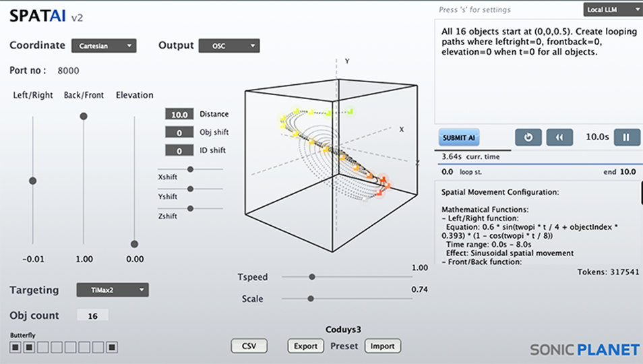Viewport: 643px width, 364px height.
Task: Toggle the first Butterfly preset slot
Action: coord(16,348)
